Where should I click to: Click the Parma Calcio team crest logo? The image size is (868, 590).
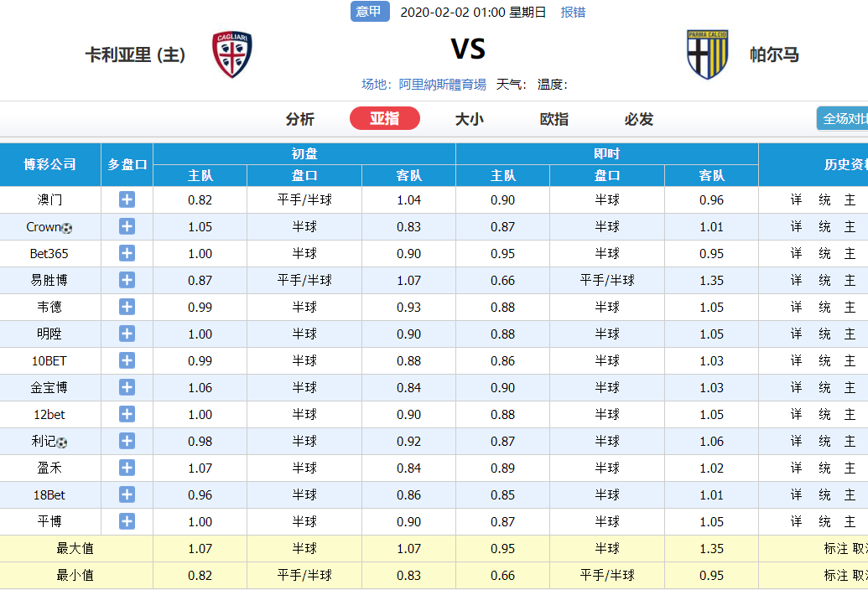pyautogui.click(x=707, y=54)
